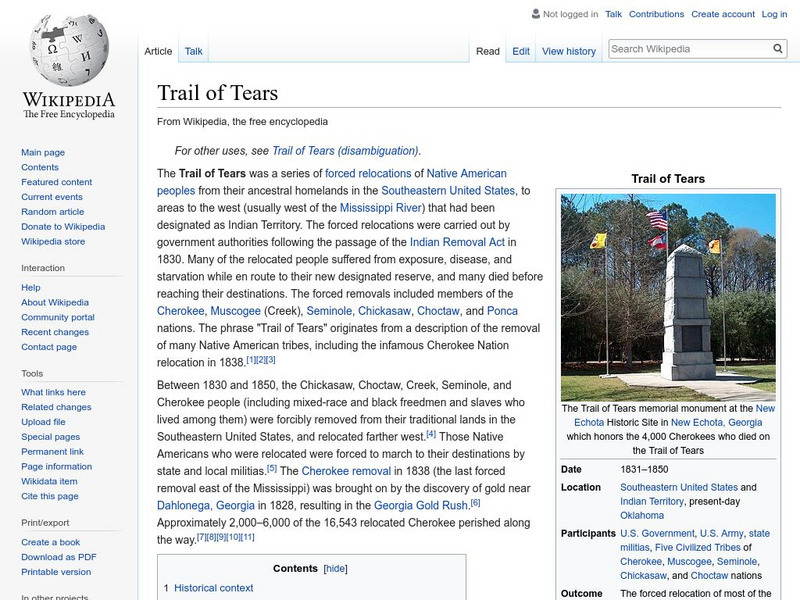The image size is (800, 600).
Task: Open Wikidata item link
Action: click(x=49, y=481)
